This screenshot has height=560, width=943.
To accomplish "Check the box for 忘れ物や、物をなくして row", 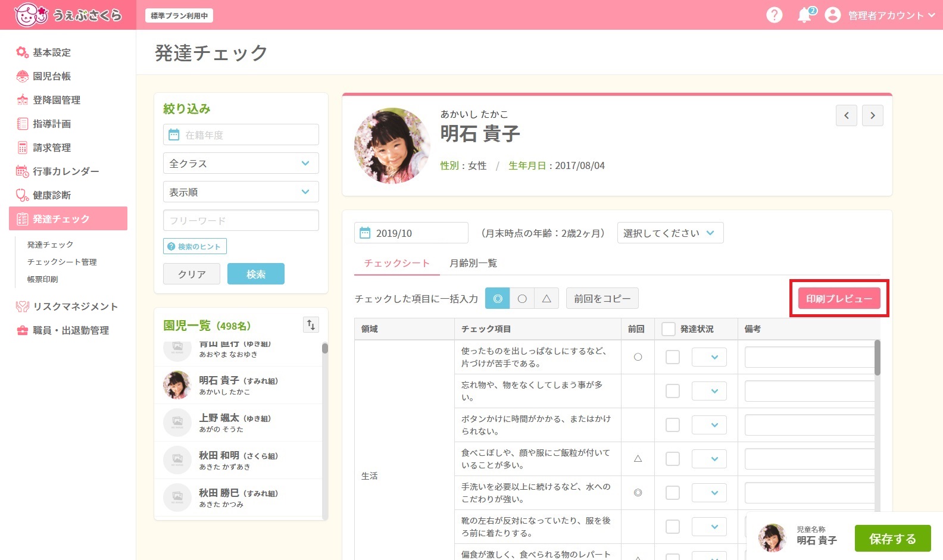I will 673,391.
